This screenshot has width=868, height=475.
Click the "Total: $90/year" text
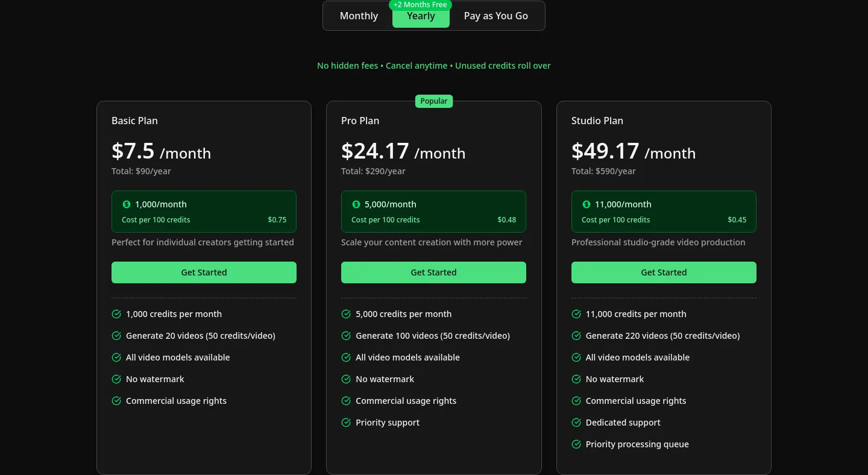click(141, 171)
